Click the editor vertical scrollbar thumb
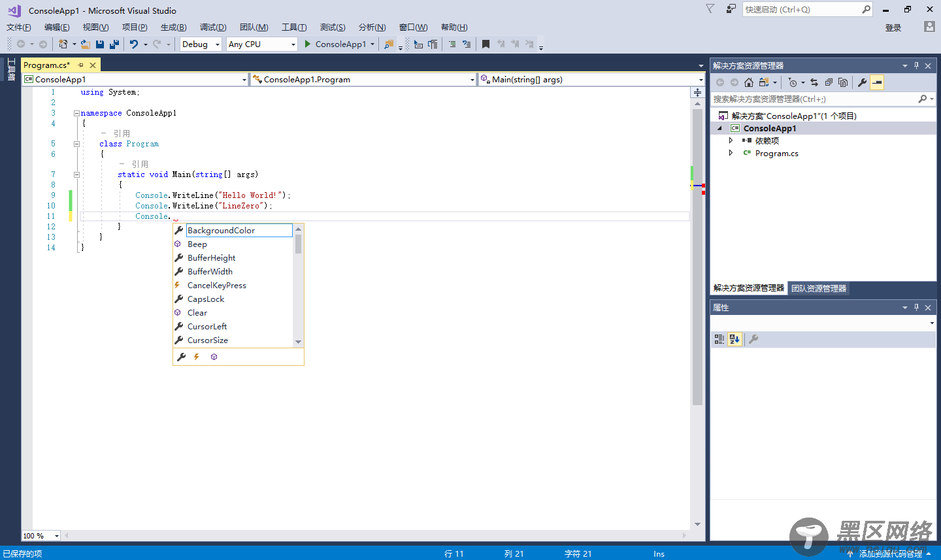The width and height of the screenshot is (941, 560). click(697, 257)
